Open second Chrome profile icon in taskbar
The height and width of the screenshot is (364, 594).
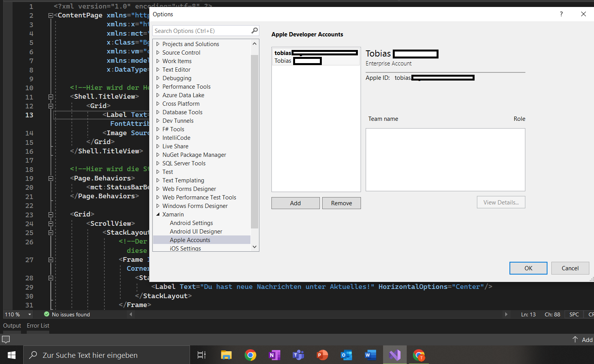click(419, 355)
